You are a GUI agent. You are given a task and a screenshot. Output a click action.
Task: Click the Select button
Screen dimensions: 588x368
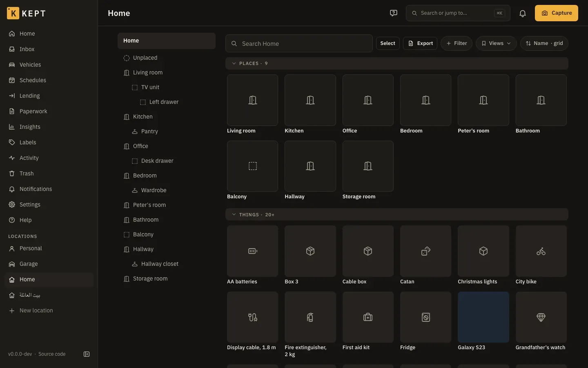tap(388, 43)
